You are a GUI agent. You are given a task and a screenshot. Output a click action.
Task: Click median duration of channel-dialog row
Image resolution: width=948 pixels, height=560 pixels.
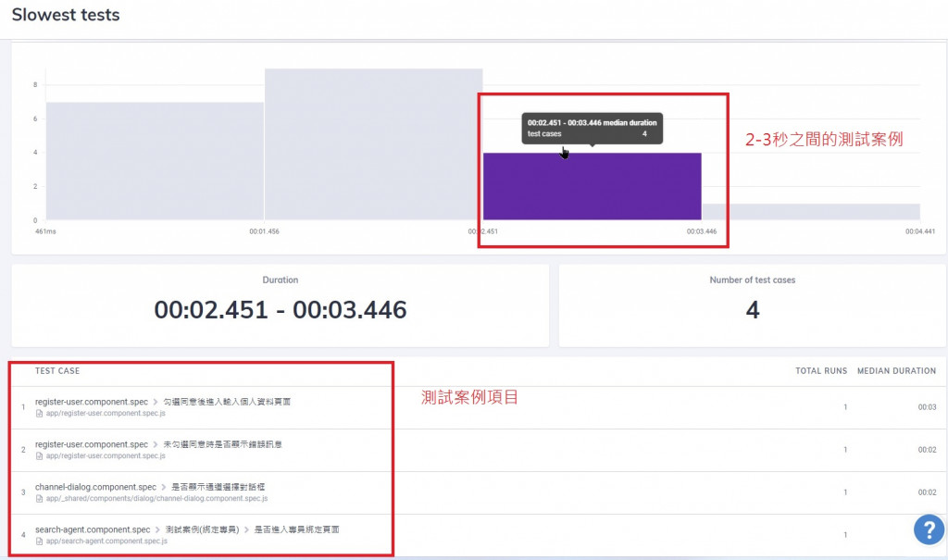[x=927, y=492]
